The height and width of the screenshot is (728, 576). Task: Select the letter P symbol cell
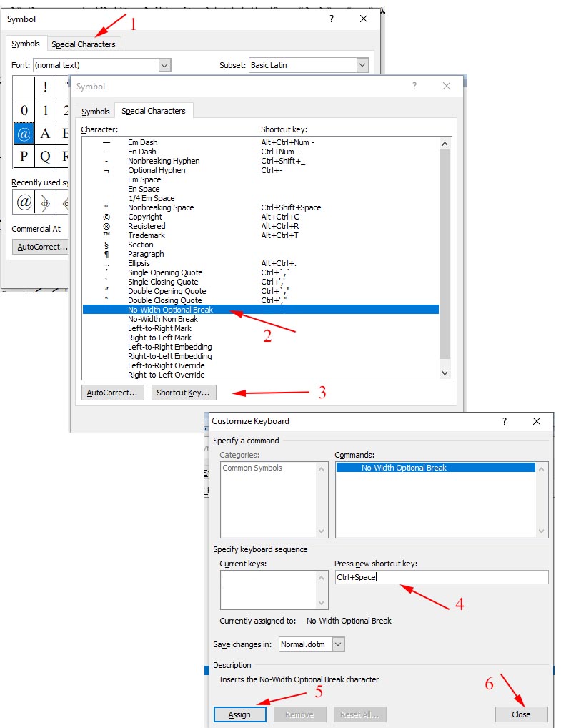click(24, 156)
